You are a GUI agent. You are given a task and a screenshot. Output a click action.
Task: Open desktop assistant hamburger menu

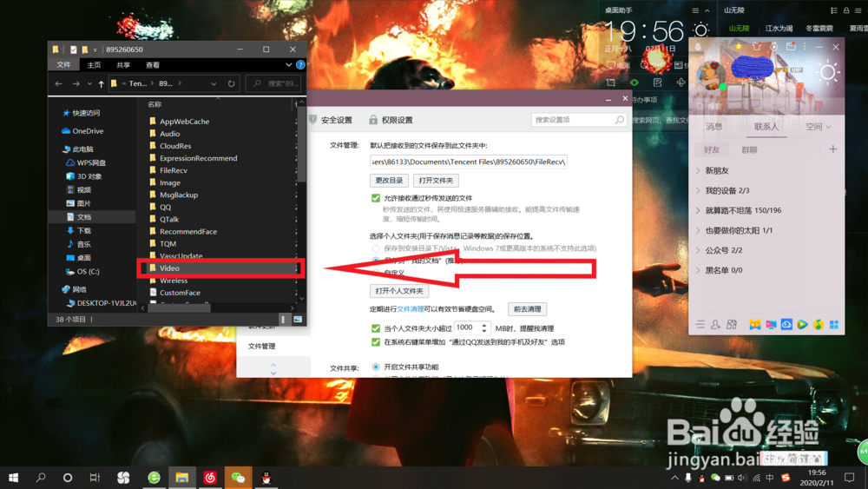point(695,10)
